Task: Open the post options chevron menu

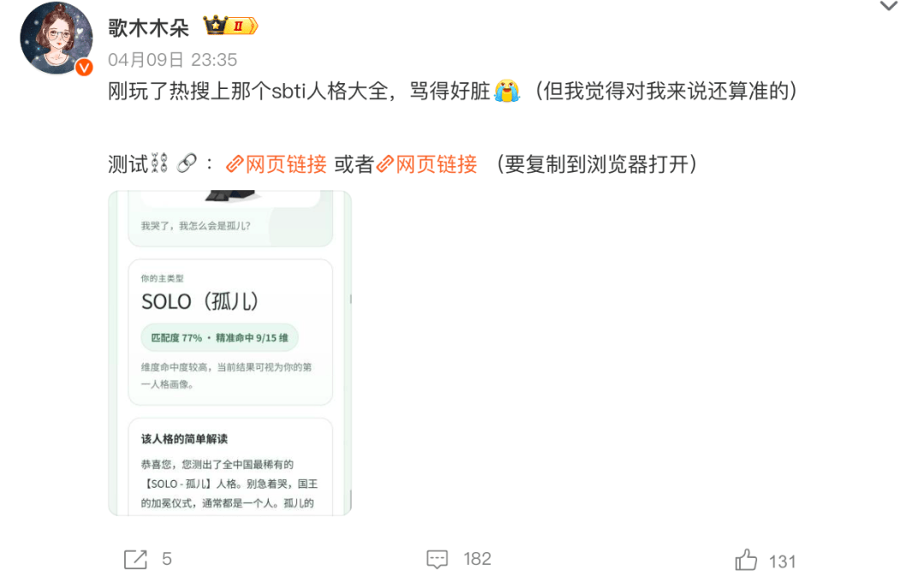Action: pyautogui.click(x=888, y=7)
